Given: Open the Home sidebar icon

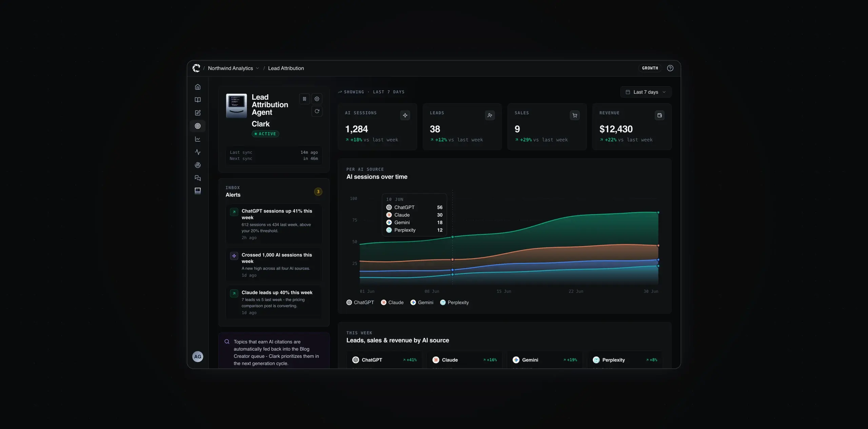Looking at the screenshot, I should point(198,87).
